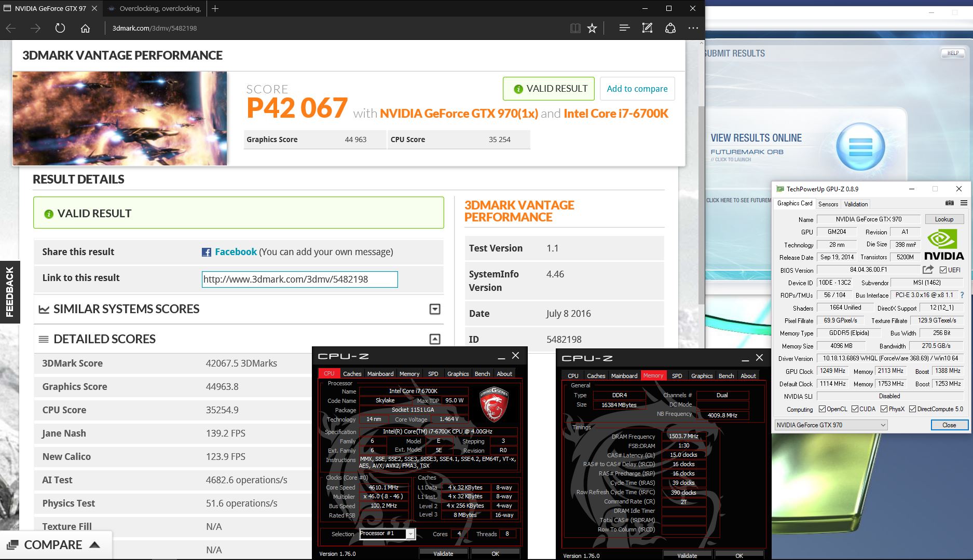The image size is (973, 560).
Task: Open GPU-Z Sensors tab
Action: coord(828,204)
